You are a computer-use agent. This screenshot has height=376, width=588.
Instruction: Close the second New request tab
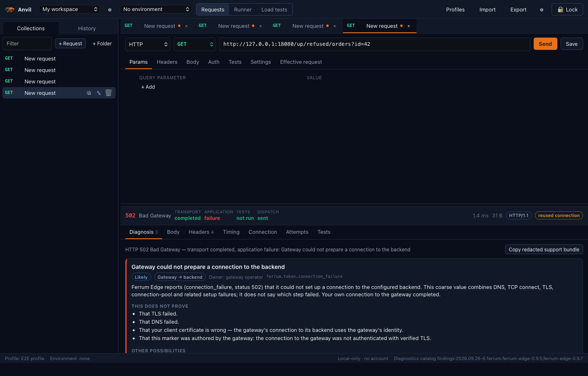261,26
